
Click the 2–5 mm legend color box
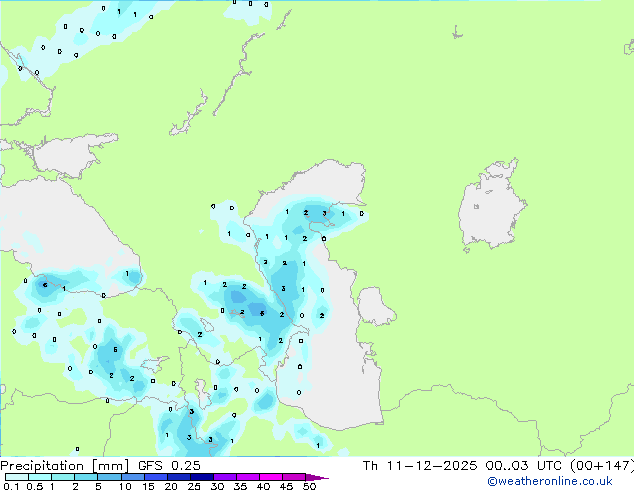86,477
